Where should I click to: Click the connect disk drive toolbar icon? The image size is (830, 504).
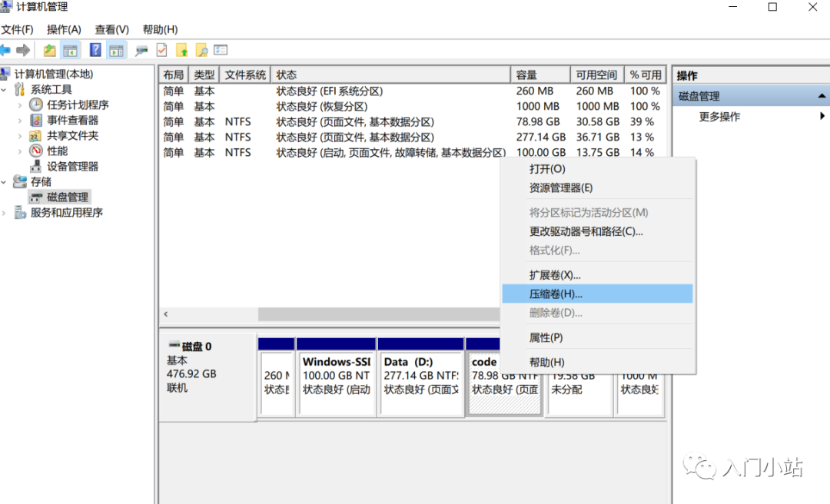tap(141, 51)
